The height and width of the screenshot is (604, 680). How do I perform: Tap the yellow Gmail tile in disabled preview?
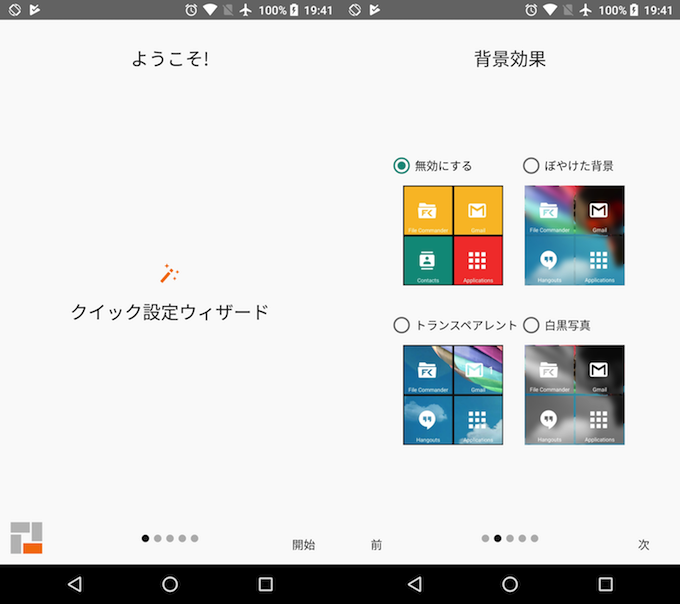click(477, 210)
